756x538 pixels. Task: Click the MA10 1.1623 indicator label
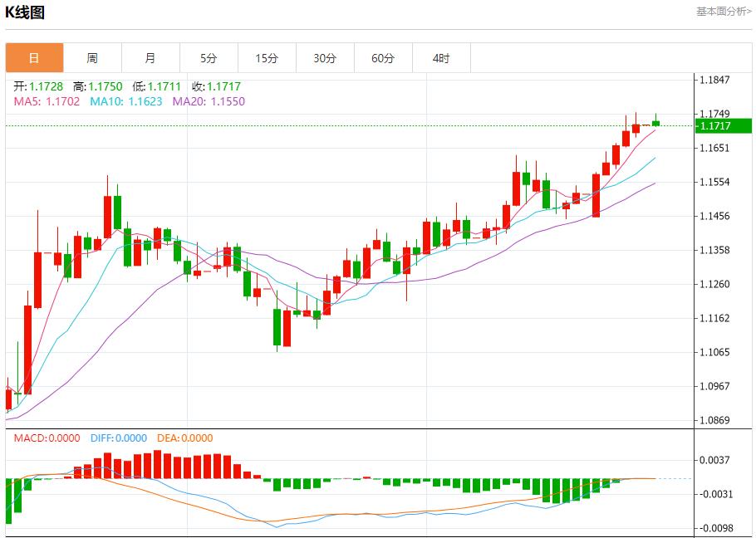(125, 101)
